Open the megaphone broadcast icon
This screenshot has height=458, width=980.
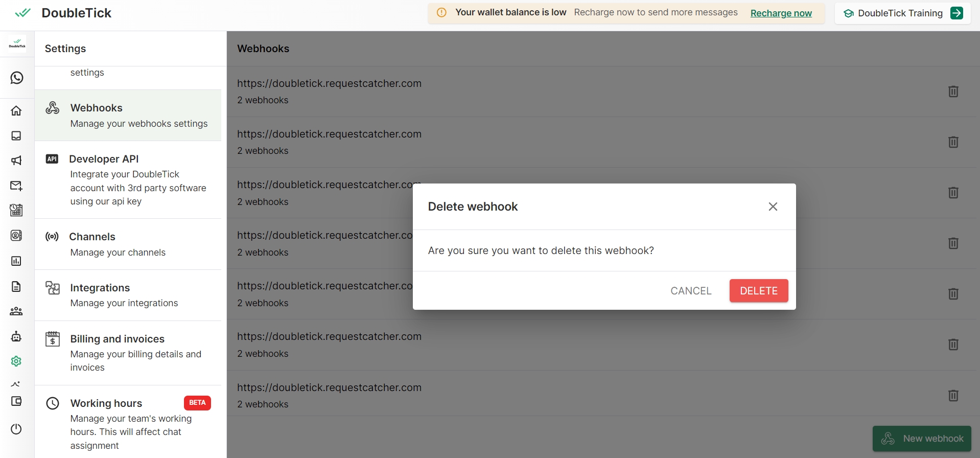tap(16, 161)
